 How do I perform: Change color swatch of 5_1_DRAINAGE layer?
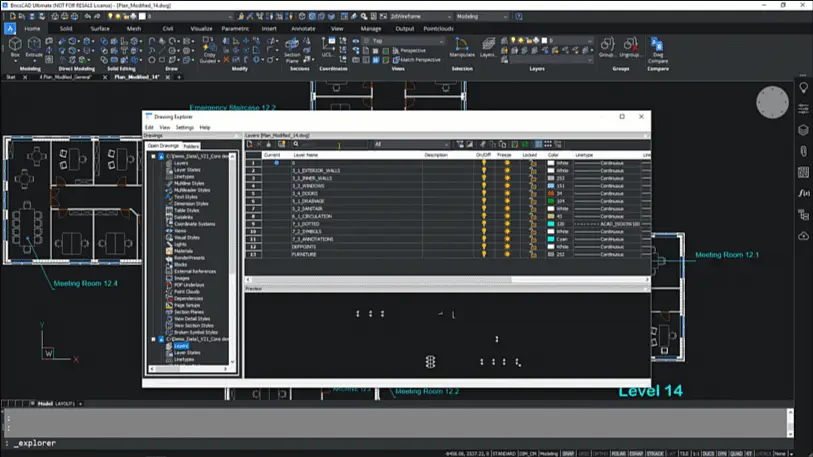(551, 201)
